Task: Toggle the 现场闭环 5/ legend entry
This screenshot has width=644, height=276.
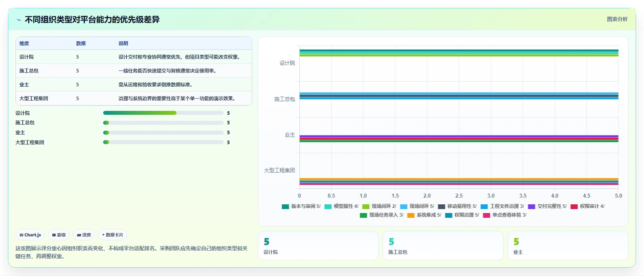Action: point(417,206)
